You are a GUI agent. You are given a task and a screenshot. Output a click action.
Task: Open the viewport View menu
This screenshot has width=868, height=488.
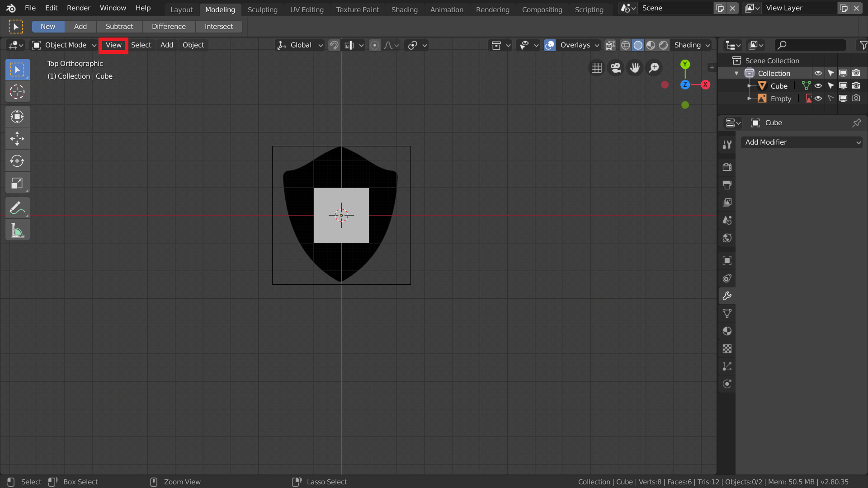point(113,45)
